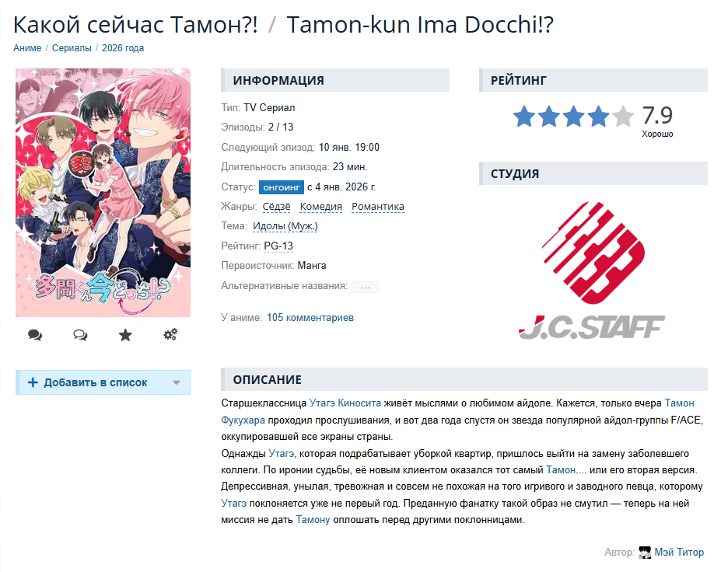Open the 105 комментариев link
The width and height of the screenshot is (728, 572).
click(310, 318)
